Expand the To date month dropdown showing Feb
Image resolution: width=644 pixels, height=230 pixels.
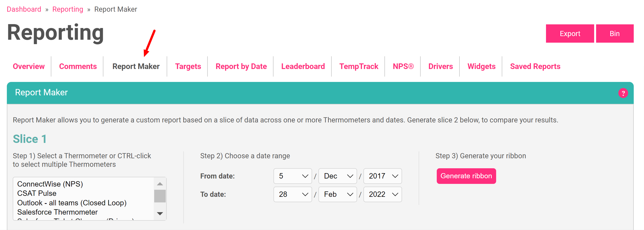338,194
